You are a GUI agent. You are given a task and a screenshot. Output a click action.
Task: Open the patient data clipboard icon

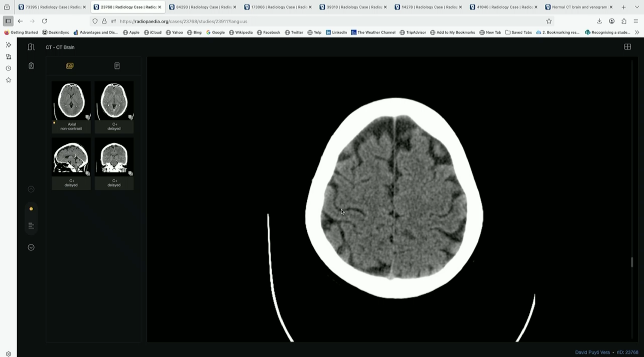(x=31, y=66)
